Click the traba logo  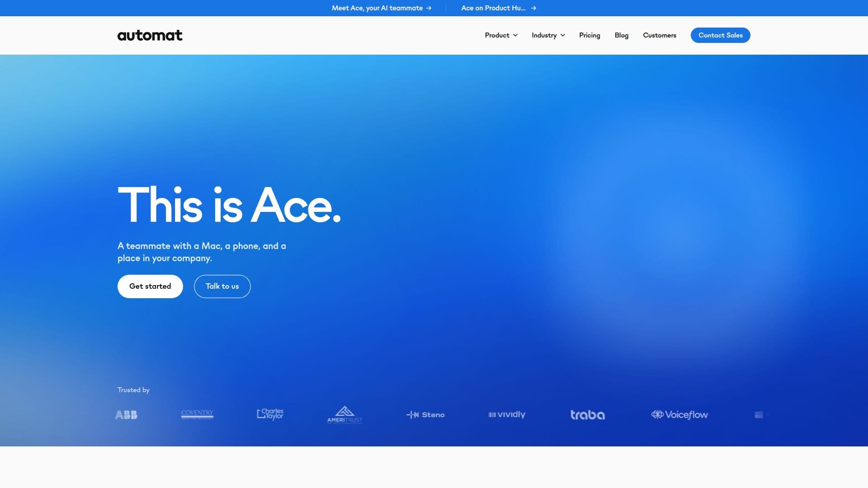click(x=587, y=415)
